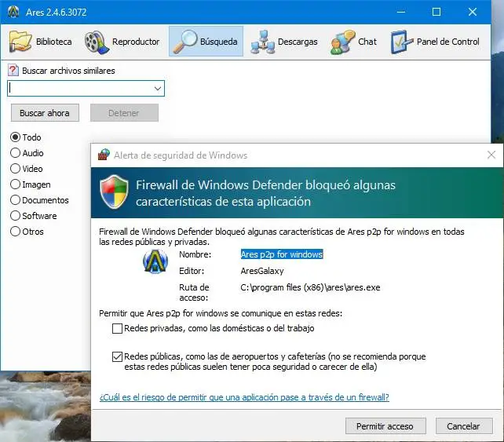Select the Software search filter
This screenshot has height=442, width=504.
pyautogui.click(x=15, y=216)
